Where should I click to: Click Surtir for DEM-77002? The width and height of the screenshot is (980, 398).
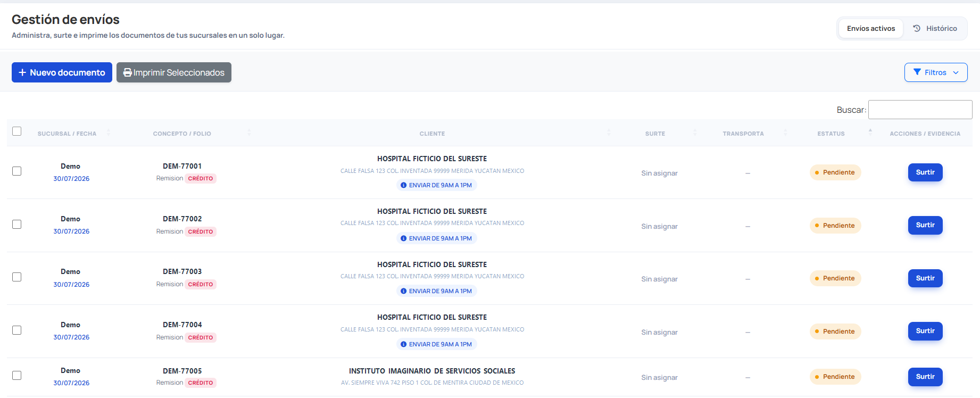coord(925,225)
